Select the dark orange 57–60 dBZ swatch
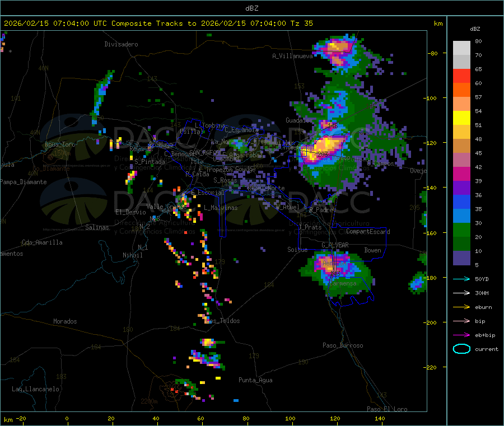The width and height of the screenshot is (504, 426). 461,90
